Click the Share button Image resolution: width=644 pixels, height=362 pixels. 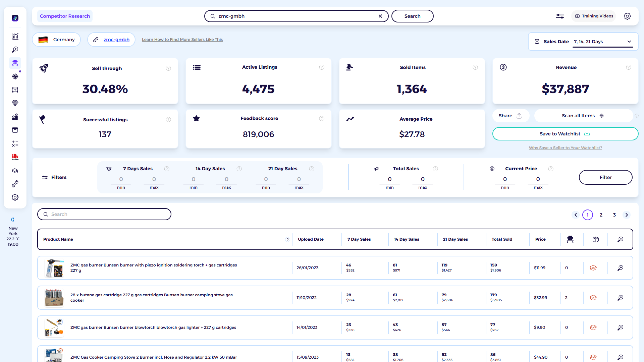click(510, 116)
